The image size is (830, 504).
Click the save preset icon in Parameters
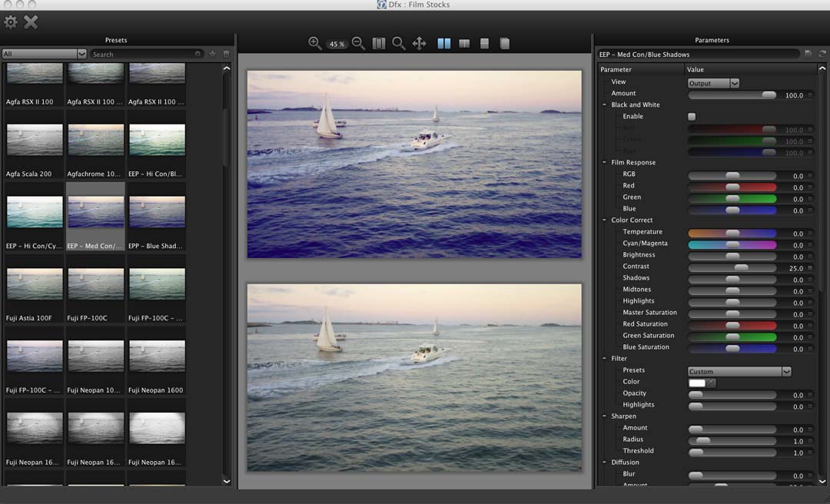click(x=808, y=54)
